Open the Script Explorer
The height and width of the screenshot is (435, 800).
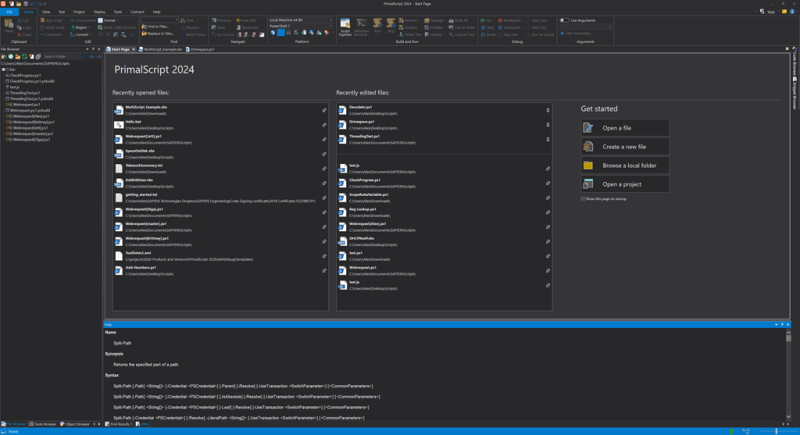coord(345,27)
